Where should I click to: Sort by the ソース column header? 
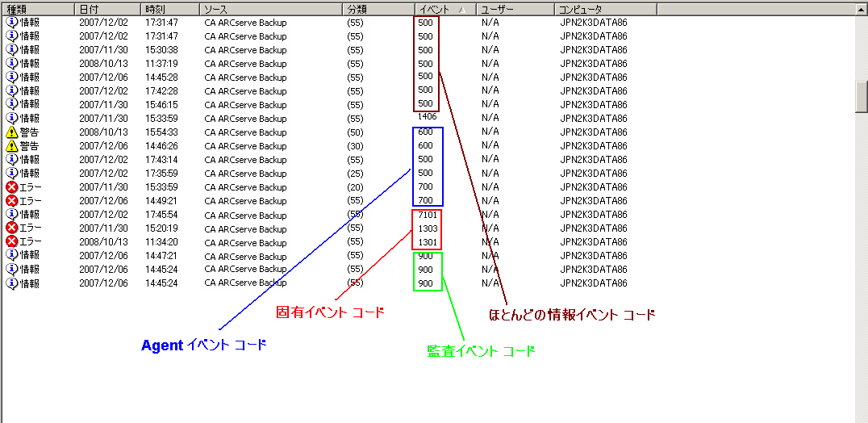[x=271, y=9]
